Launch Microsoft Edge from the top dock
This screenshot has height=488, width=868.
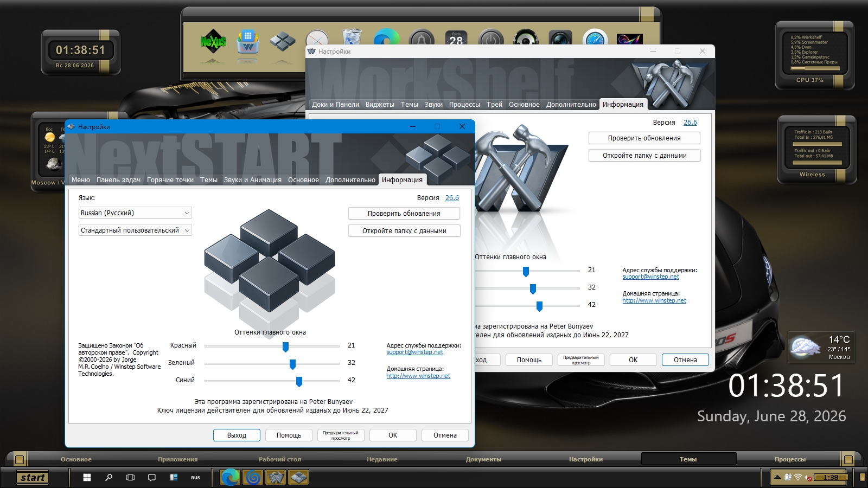coord(386,37)
